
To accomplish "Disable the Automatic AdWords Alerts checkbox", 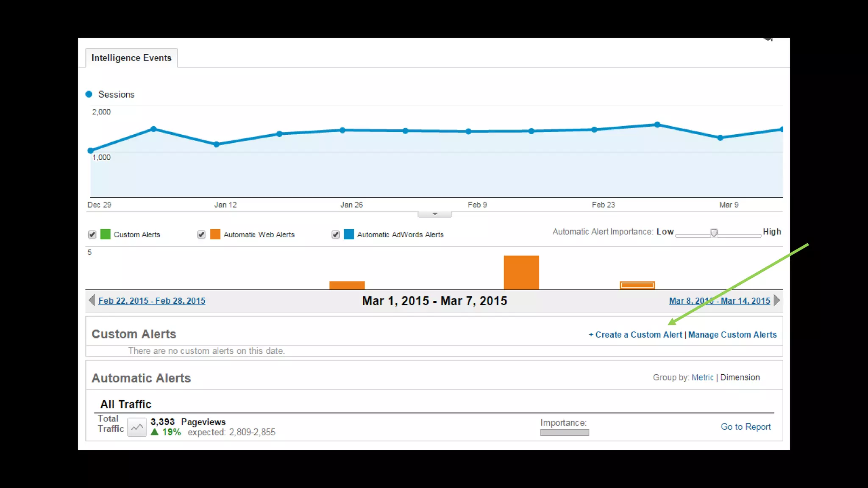I will 335,235.
